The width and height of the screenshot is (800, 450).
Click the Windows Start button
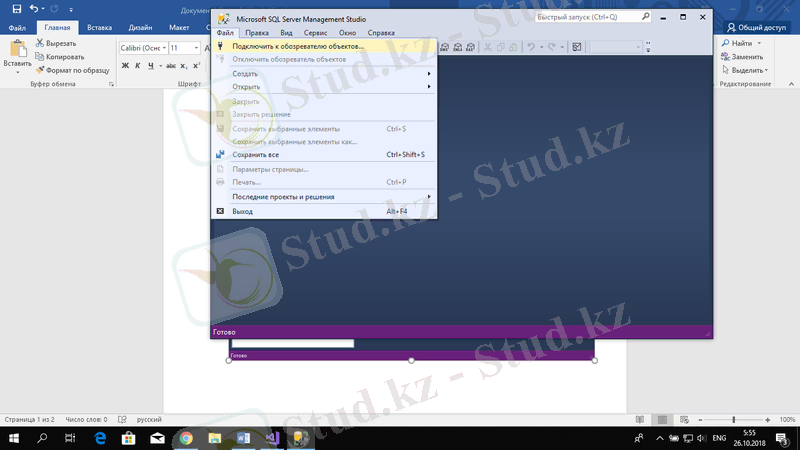[14, 438]
